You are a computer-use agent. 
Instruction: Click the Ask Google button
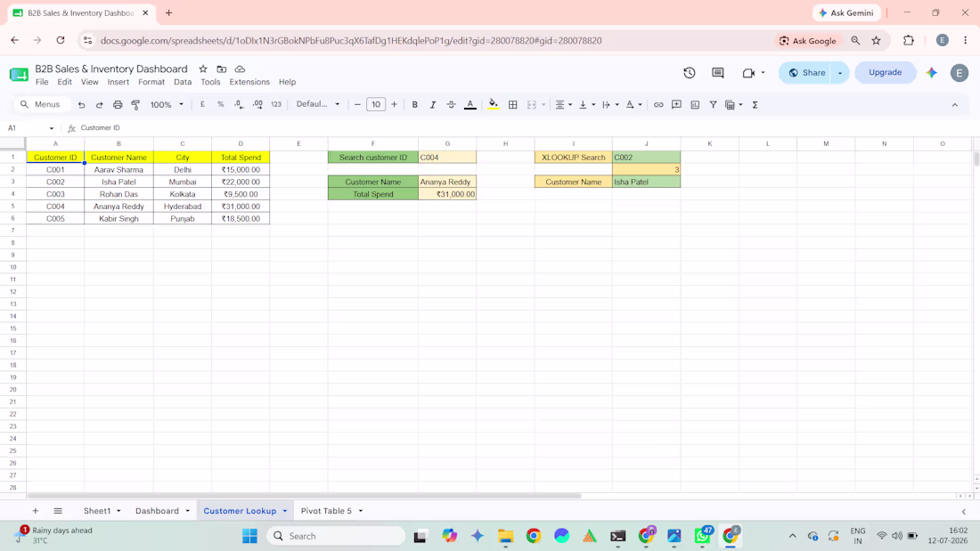point(807,41)
